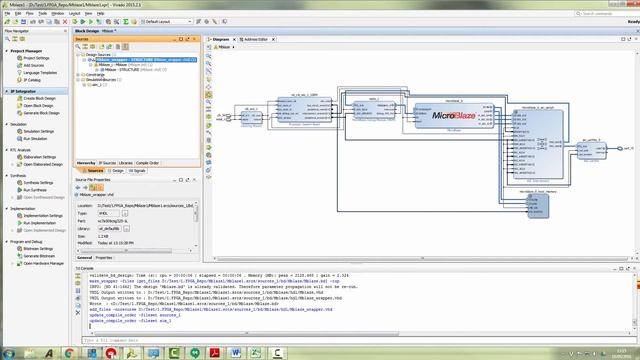Start Run Implementation
640x360 pixels.
click(x=39, y=223)
